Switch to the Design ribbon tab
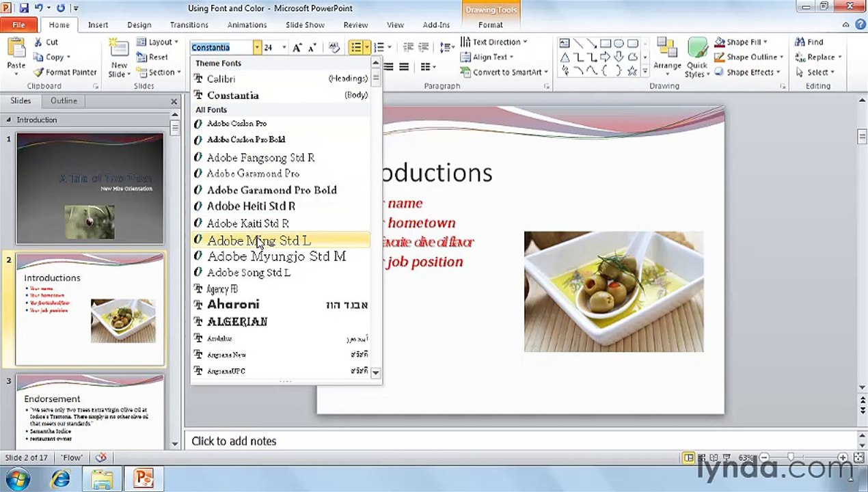This screenshot has width=868, height=492. tap(139, 25)
